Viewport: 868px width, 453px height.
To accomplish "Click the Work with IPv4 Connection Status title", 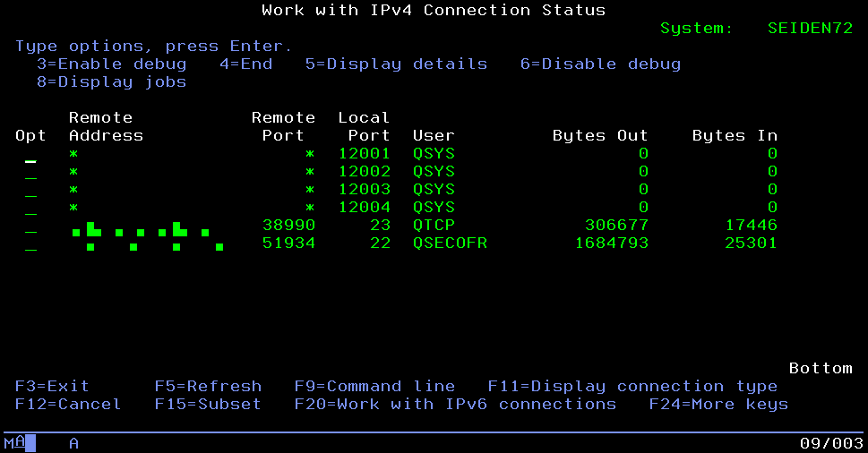I will [x=434, y=11].
